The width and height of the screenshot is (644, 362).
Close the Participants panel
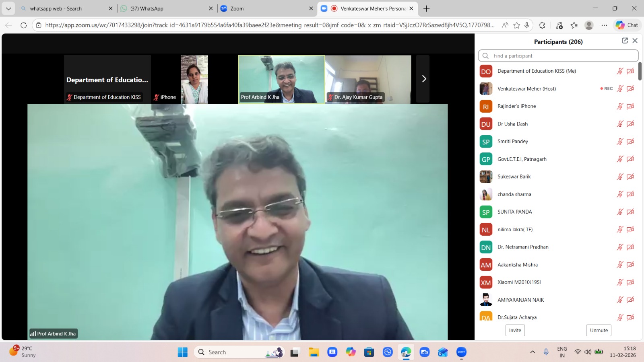click(635, 41)
